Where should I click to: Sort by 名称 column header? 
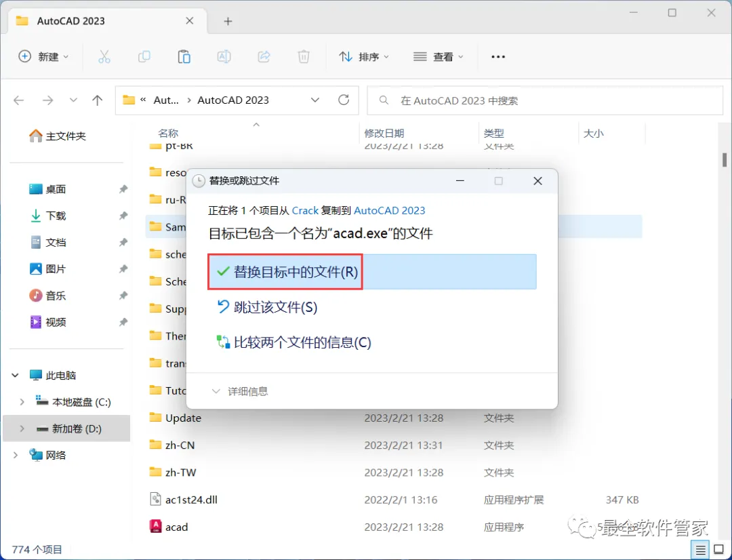coord(168,133)
